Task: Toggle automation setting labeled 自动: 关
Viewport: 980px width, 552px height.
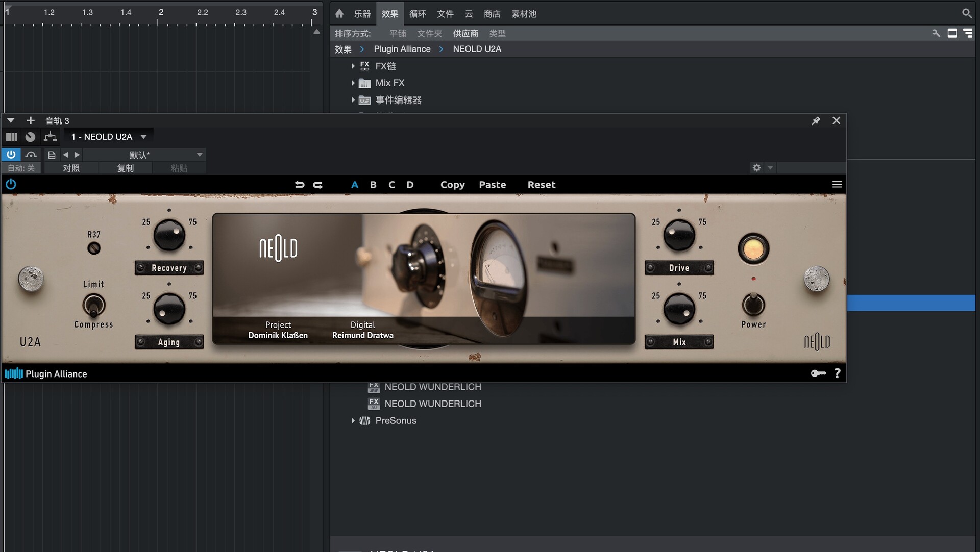Action: (x=21, y=168)
